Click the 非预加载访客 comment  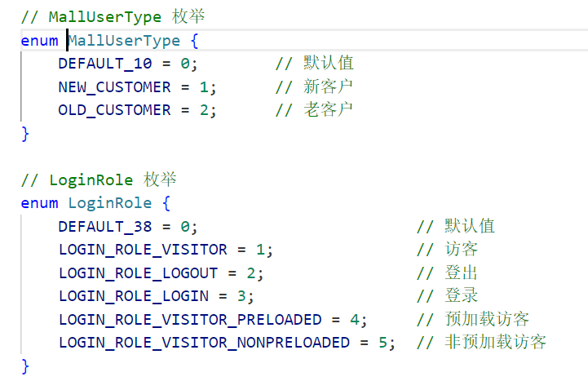pyautogui.click(x=495, y=343)
